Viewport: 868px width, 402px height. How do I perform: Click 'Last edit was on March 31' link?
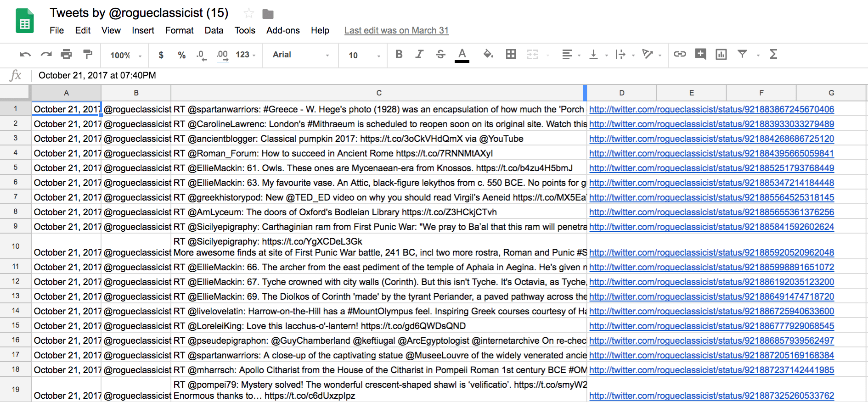[396, 30]
